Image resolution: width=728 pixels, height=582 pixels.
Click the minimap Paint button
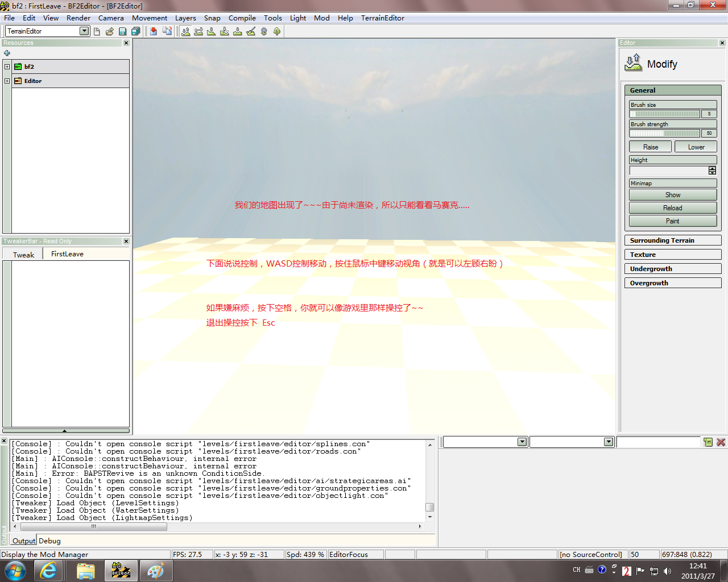[x=673, y=221]
